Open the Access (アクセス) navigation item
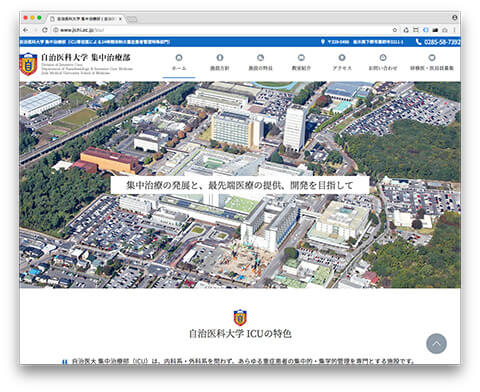Image resolution: width=480 pixels, height=392 pixels. pos(342,63)
